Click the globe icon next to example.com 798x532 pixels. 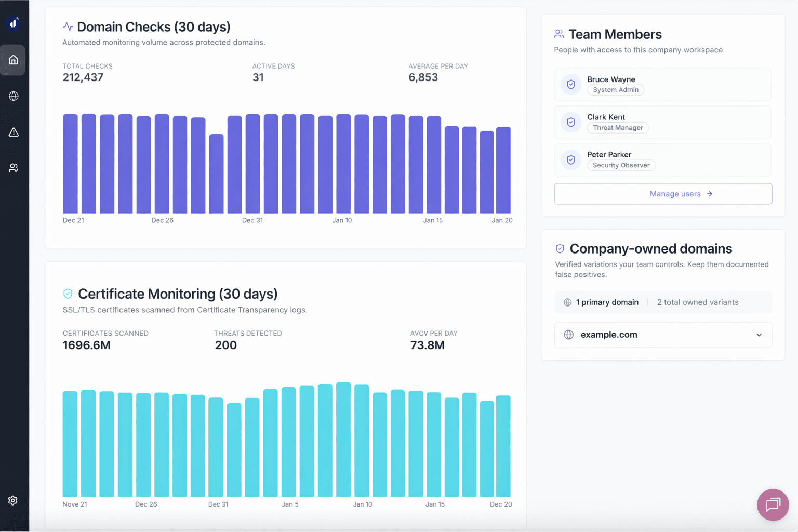569,335
